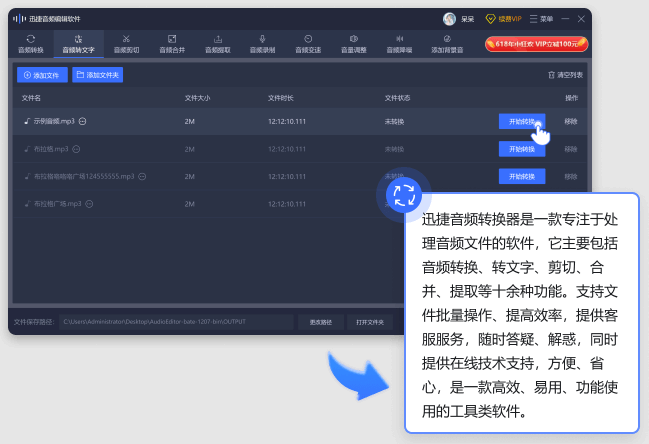Click the file save path field
649x444 pixels.
click(176, 322)
